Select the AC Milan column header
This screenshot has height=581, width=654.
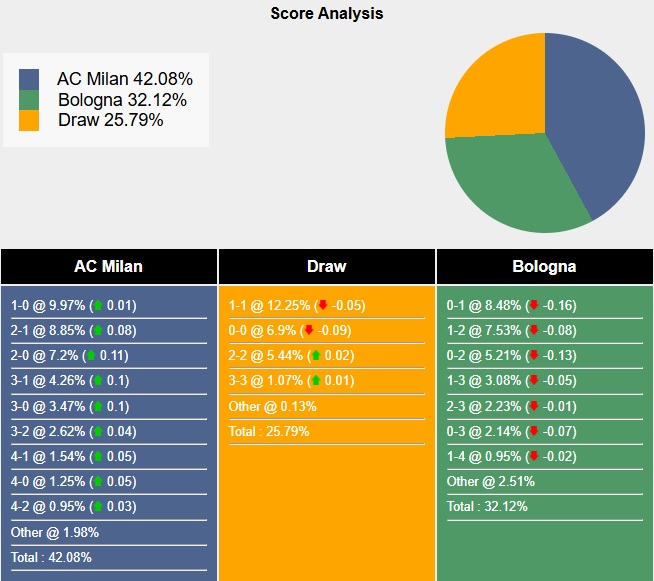[109, 267]
